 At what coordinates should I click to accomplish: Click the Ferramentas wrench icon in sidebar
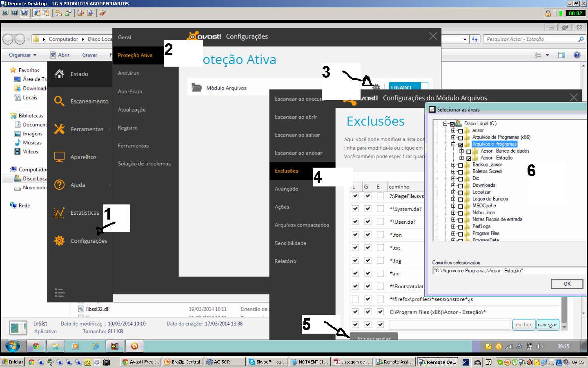[60, 129]
